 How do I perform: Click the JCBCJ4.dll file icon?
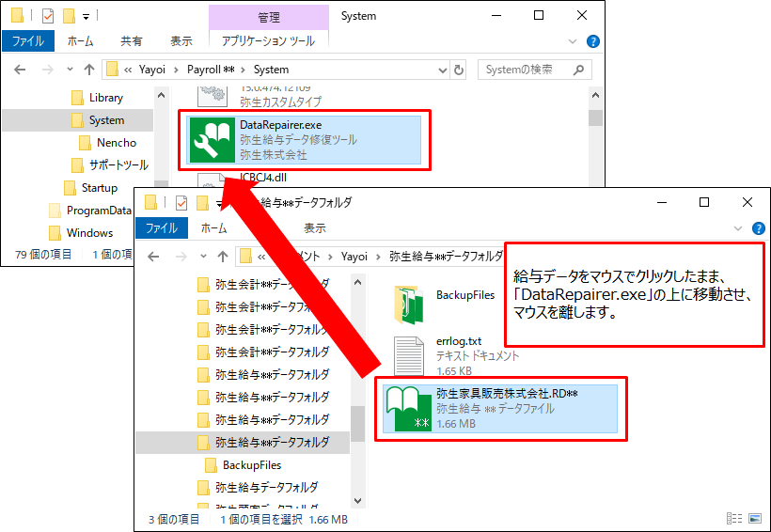(x=212, y=180)
